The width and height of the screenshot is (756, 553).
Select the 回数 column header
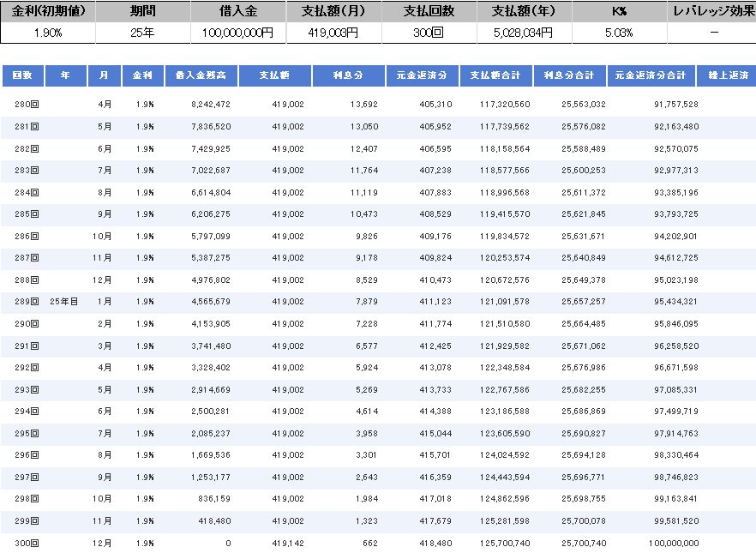tap(22, 75)
